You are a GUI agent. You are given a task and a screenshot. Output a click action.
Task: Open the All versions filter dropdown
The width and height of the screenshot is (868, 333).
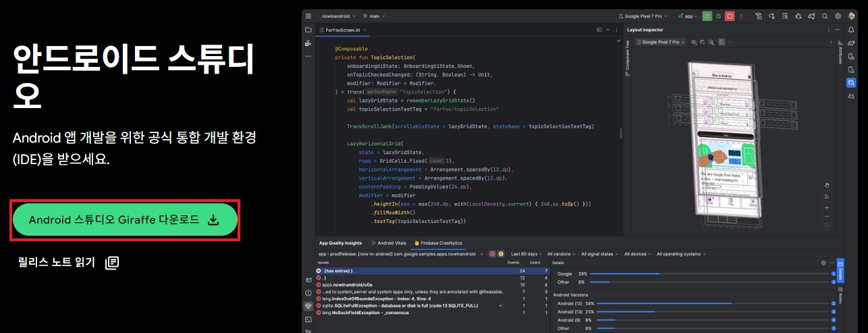[x=562, y=254]
